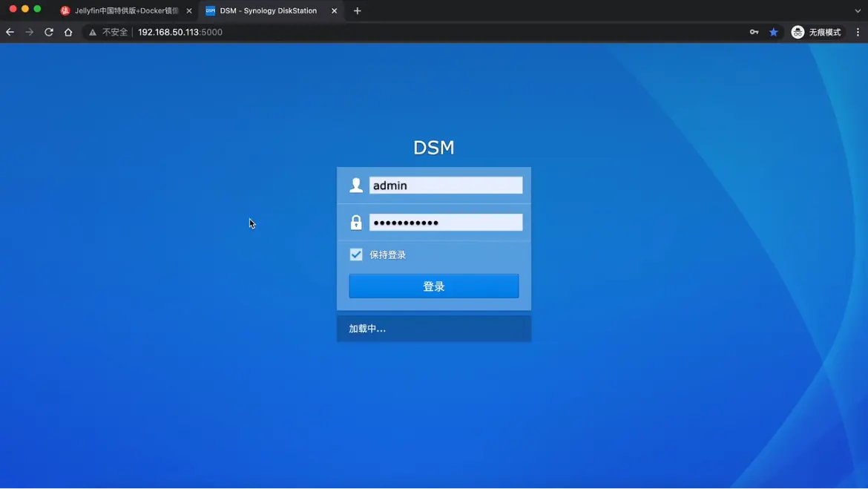The image size is (868, 489).
Task: Click the saved passwords key icon
Action: point(754,32)
